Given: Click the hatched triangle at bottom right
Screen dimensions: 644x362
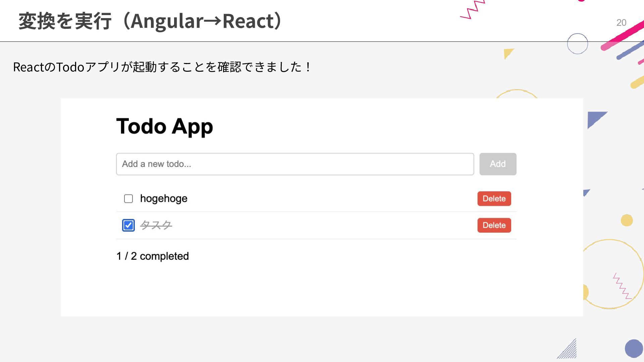Looking at the screenshot, I should (570, 351).
